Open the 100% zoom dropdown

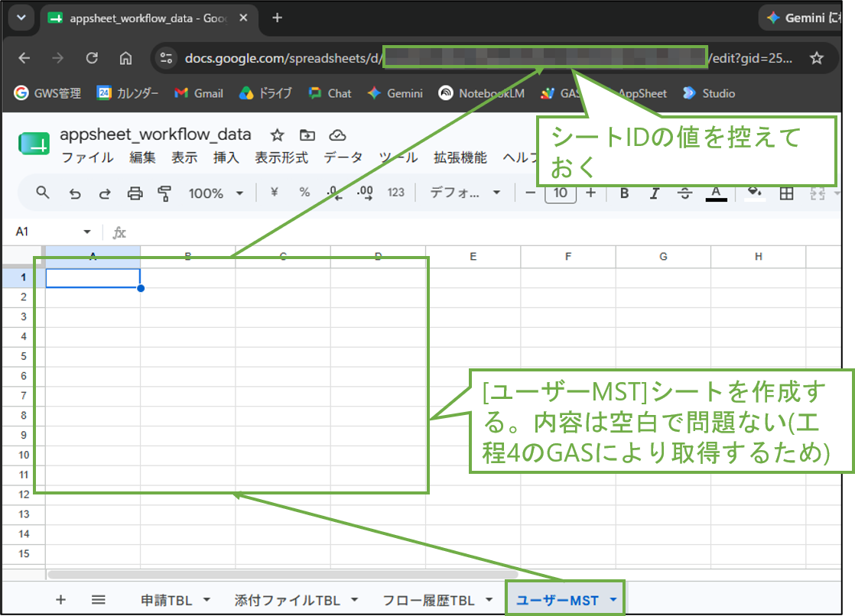[216, 193]
